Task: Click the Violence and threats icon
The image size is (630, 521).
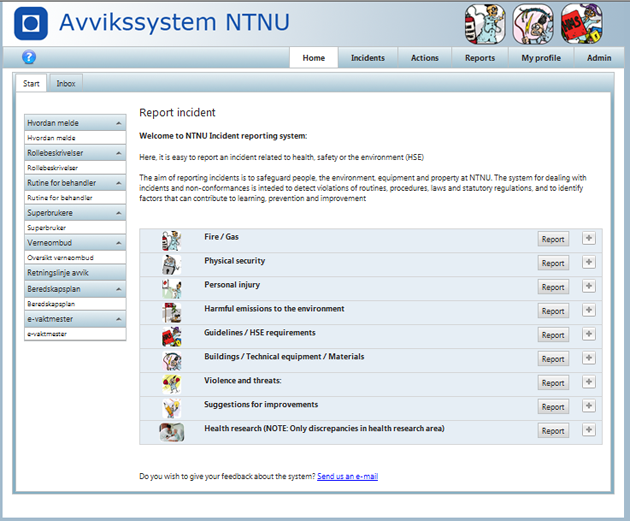Action: pyautogui.click(x=172, y=384)
